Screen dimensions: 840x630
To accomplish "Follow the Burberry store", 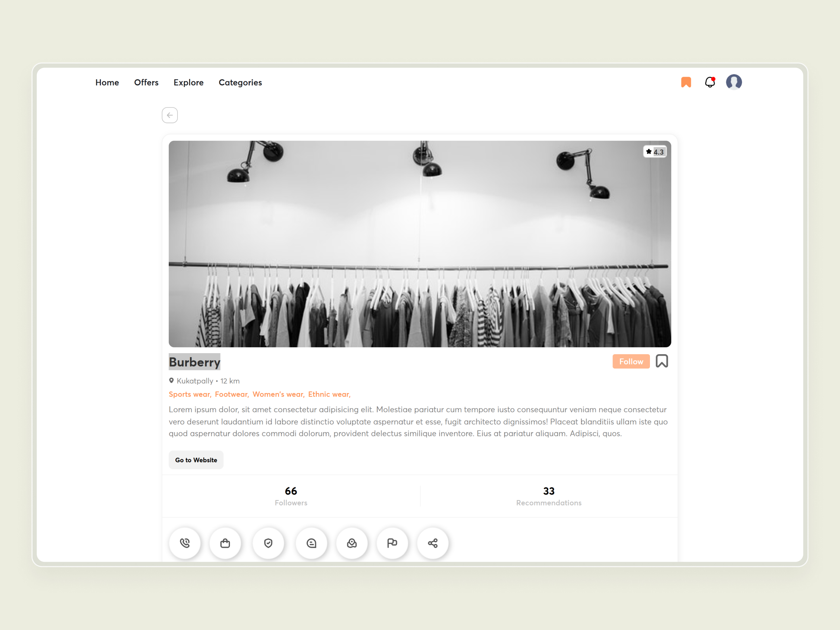I will (631, 361).
